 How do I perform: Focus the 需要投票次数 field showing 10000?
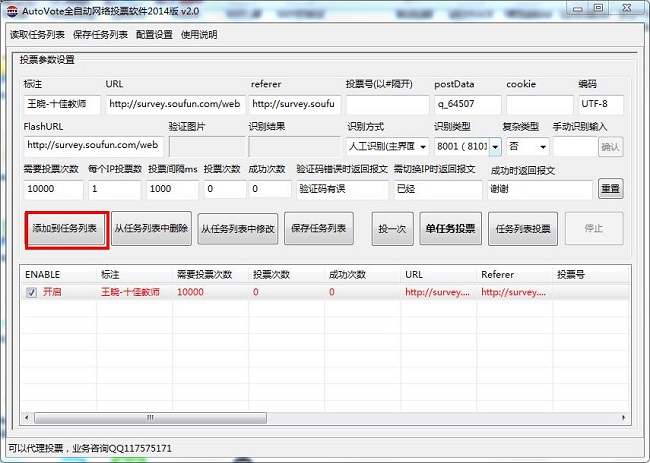(x=53, y=189)
